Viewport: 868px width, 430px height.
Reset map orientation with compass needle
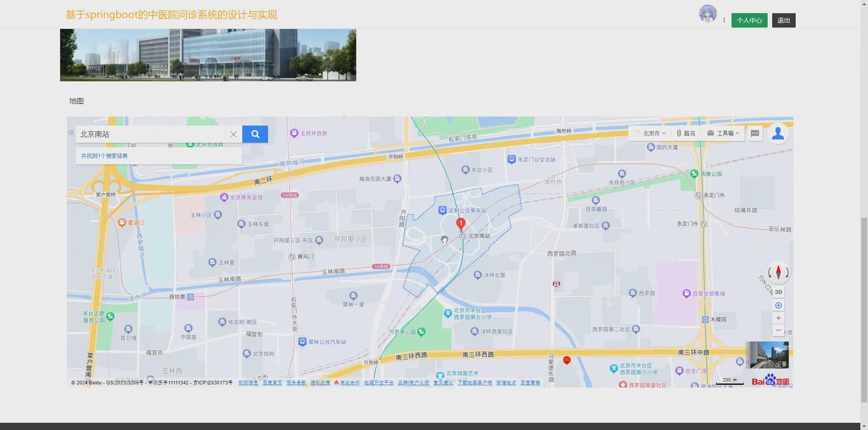point(778,272)
